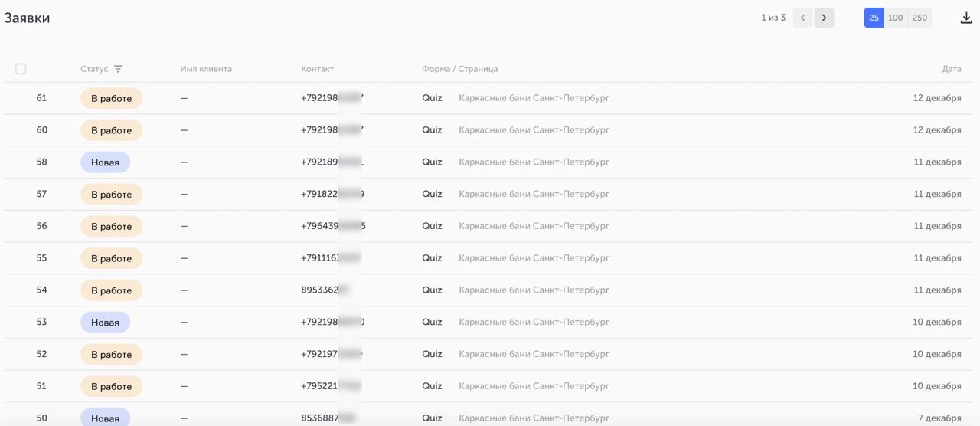The image size is (980, 426).
Task: Show 100 rows per page
Action: pyautogui.click(x=895, y=18)
